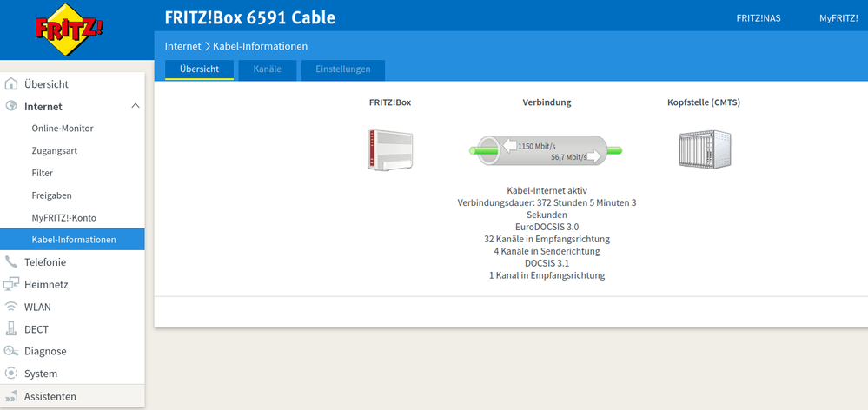This screenshot has height=410, width=868.
Task: Open the Einstellungen tab
Action: [x=342, y=69]
